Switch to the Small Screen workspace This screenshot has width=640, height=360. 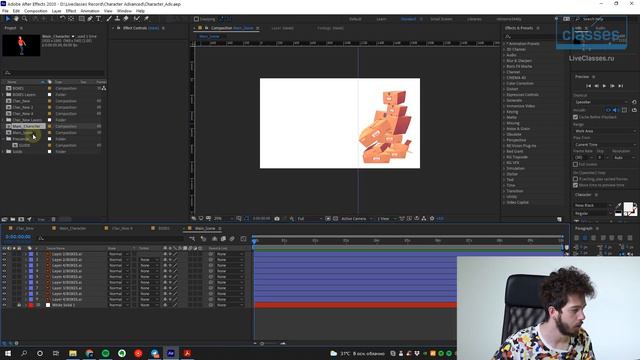click(441, 19)
